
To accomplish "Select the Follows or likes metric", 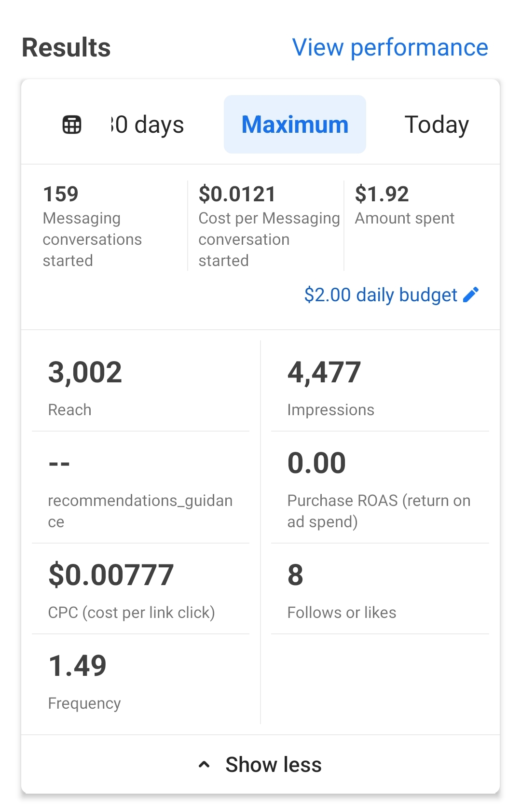I will [x=380, y=589].
